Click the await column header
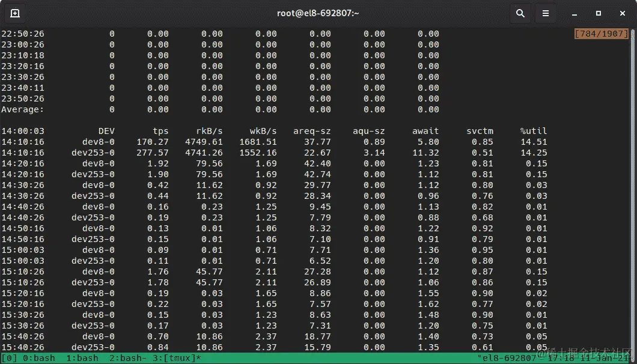Screen dimensions: 637x364 click(425, 131)
